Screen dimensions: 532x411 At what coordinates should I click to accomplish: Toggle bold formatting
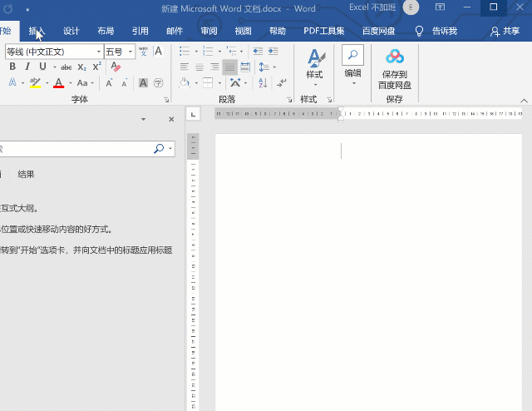[x=12, y=67]
